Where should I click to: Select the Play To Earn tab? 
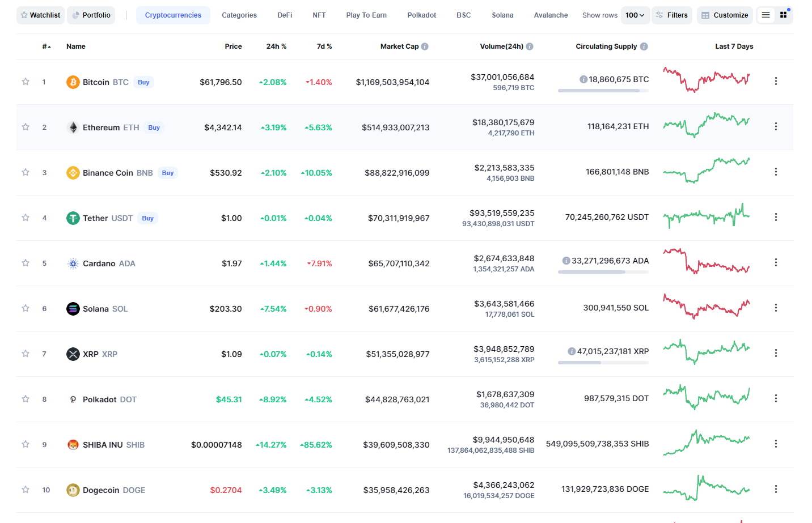pyautogui.click(x=366, y=15)
